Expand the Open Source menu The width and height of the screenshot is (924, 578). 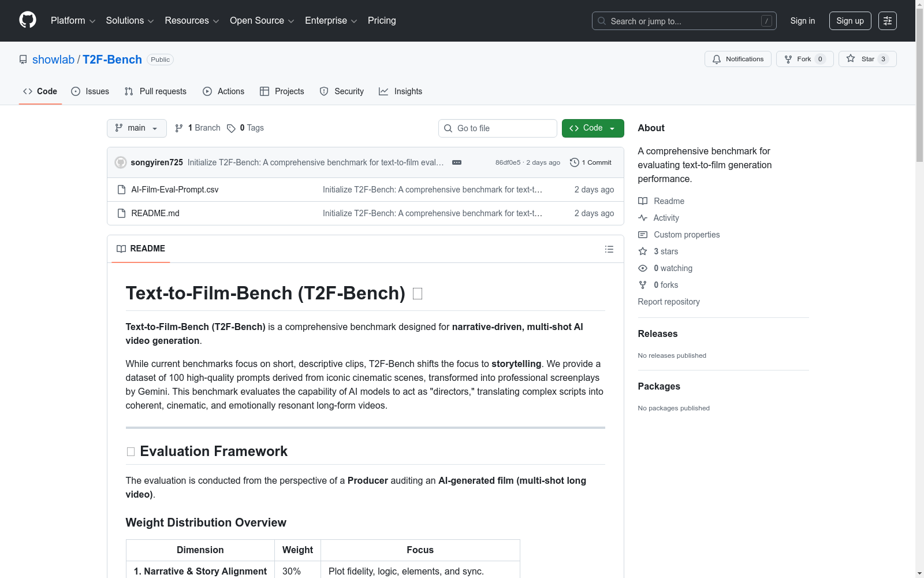pyautogui.click(x=262, y=21)
